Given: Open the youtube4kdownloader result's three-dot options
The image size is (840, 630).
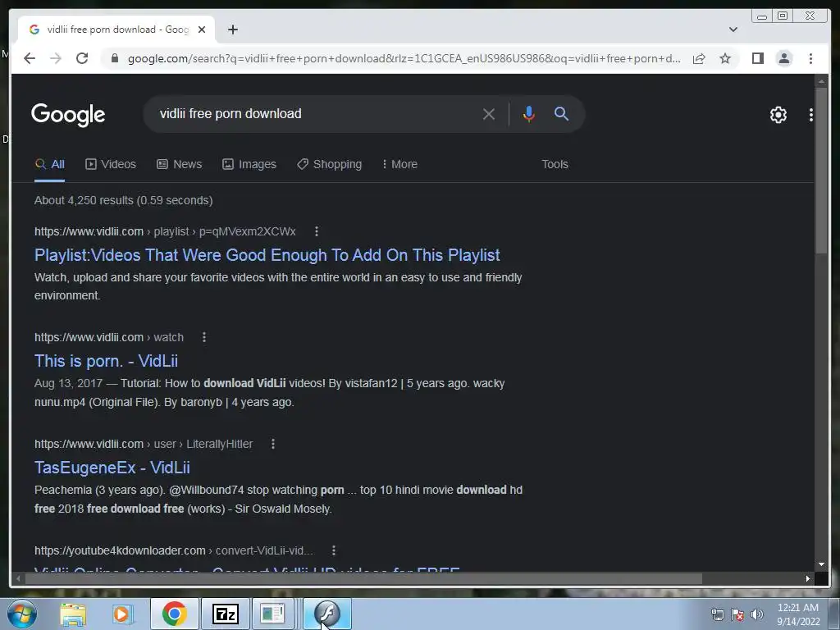Looking at the screenshot, I should (334, 550).
